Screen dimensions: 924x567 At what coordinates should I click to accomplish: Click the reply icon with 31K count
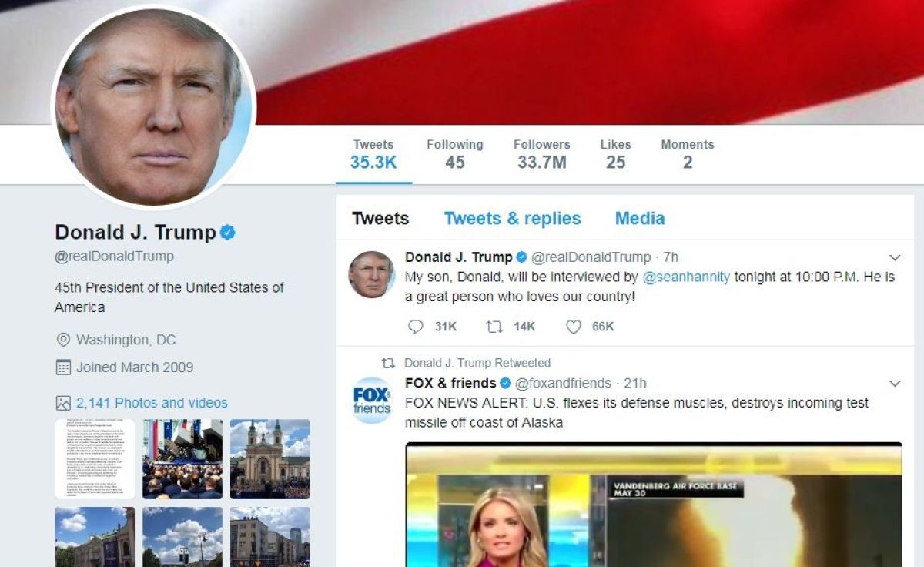pyautogui.click(x=416, y=327)
